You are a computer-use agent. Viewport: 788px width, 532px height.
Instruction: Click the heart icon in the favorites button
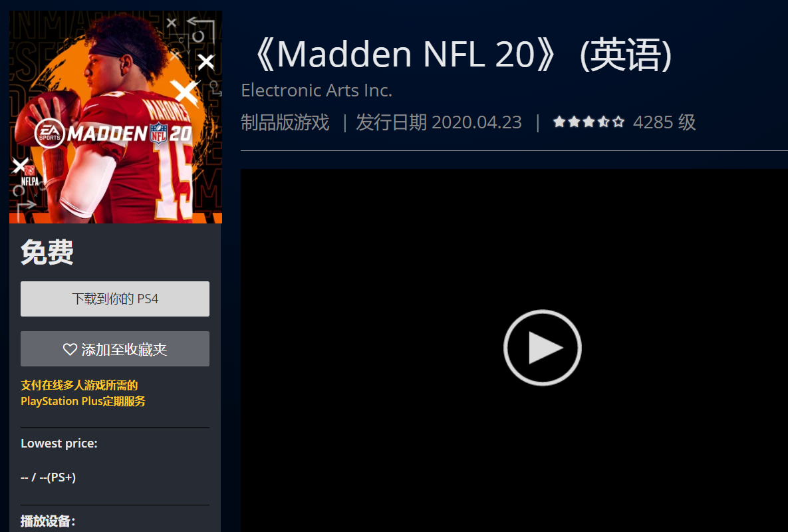click(x=70, y=349)
